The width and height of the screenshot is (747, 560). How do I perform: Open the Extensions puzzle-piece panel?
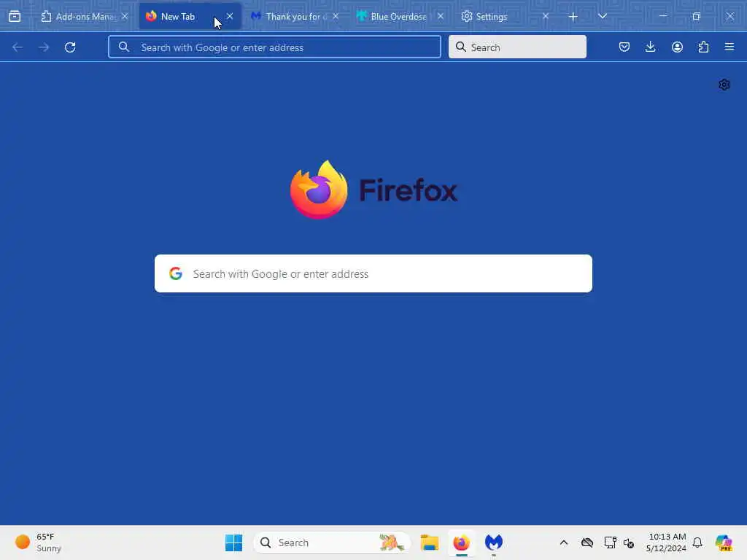click(703, 47)
